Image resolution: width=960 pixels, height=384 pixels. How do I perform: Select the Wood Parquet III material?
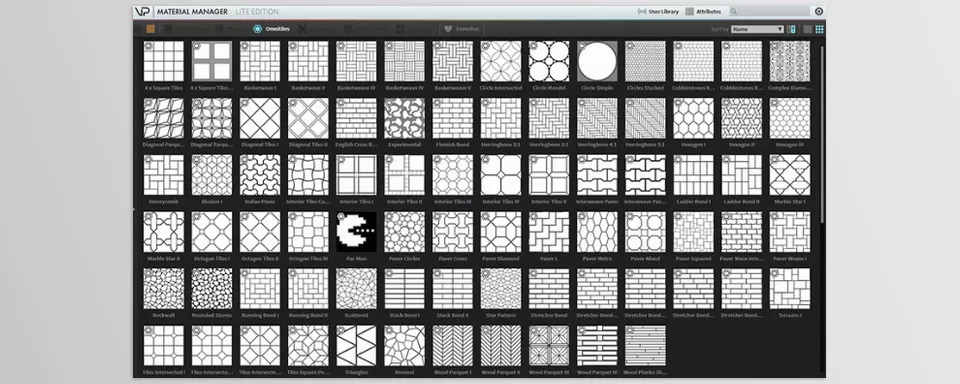[x=549, y=345]
